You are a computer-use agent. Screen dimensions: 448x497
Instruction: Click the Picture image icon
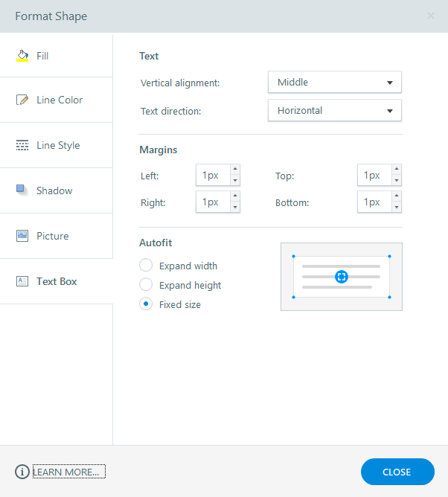click(x=22, y=236)
